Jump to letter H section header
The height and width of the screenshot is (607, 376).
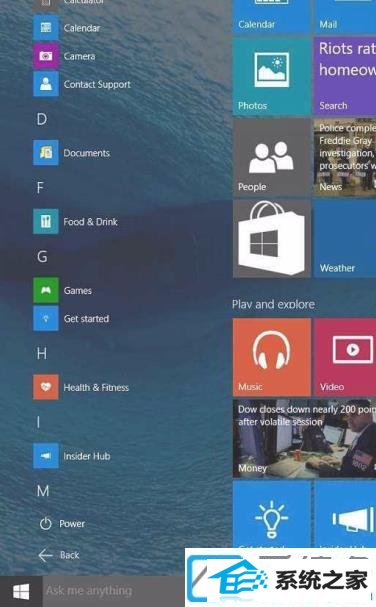click(x=42, y=353)
